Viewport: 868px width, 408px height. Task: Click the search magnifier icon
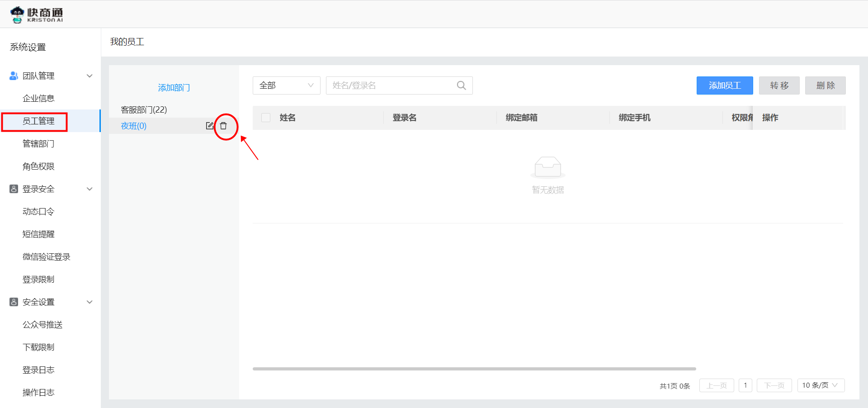pyautogui.click(x=461, y=85)
